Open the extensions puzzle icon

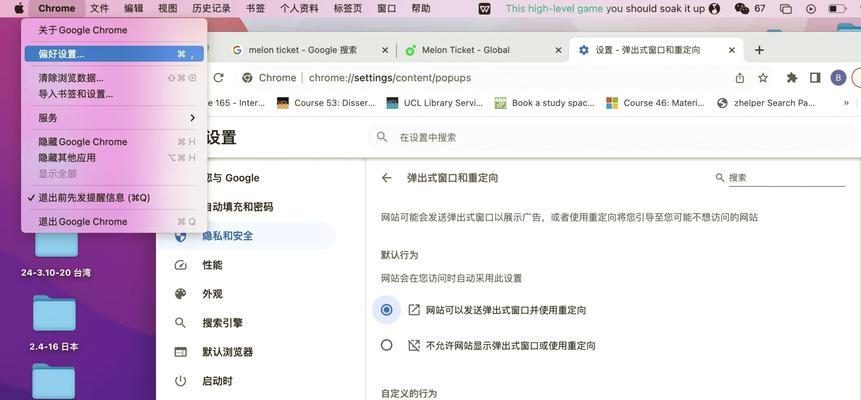[791, 77]
